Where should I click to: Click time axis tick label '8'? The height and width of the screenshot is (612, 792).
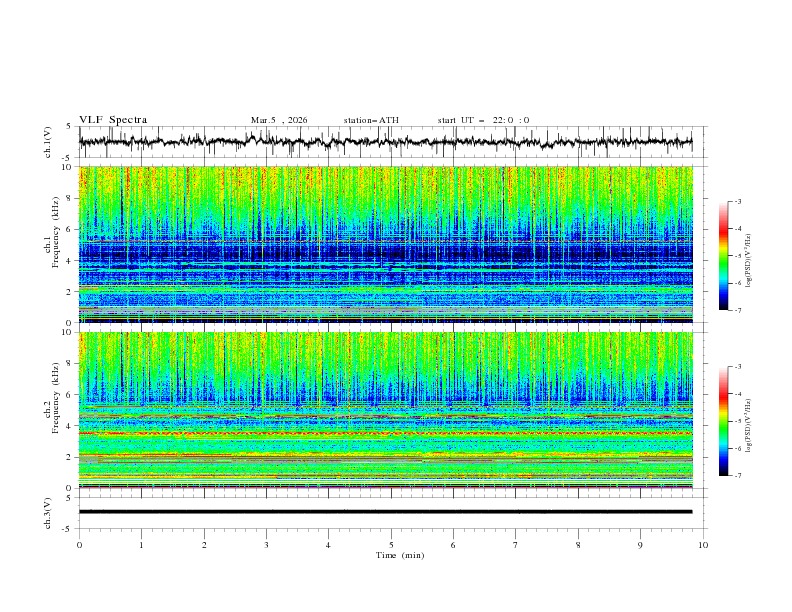click(x=578, y=545)
